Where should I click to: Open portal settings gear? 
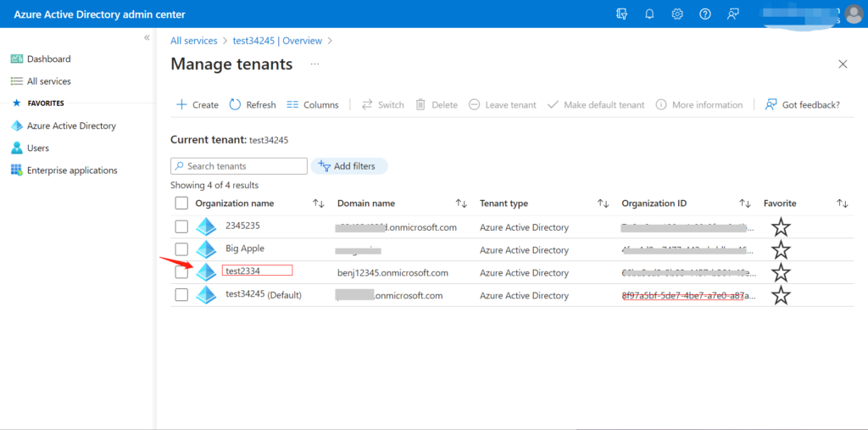677,14
